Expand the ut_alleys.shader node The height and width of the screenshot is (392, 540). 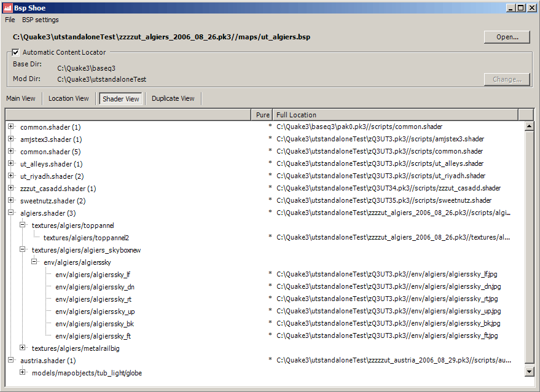click(x=11, y=163)
